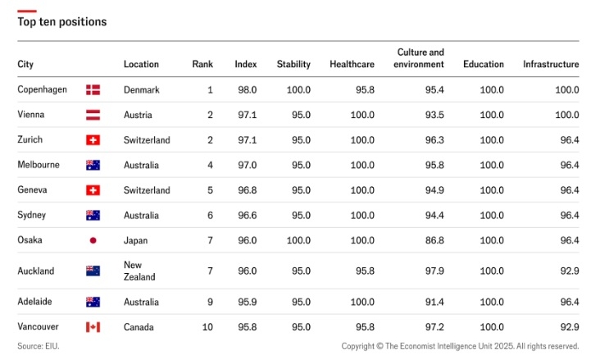Click the Culture and environment column header
Screen dimensions: 600x364
tap(419, 58)
